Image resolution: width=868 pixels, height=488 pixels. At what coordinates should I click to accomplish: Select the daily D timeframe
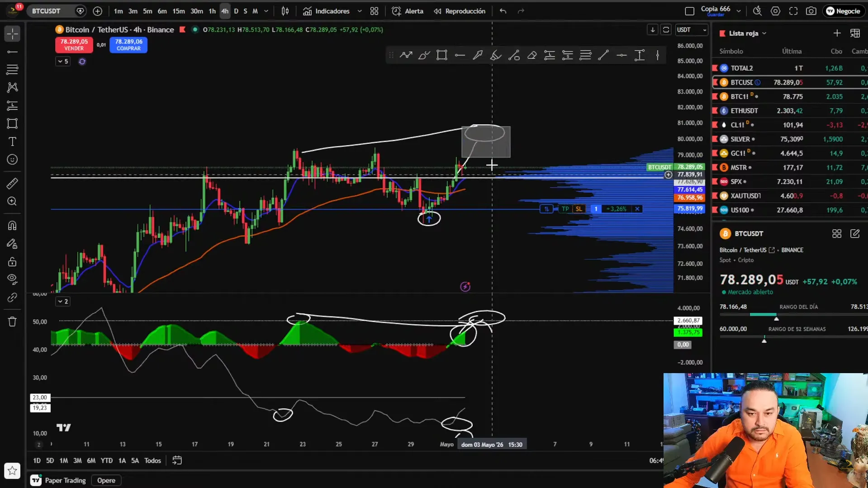236,11
